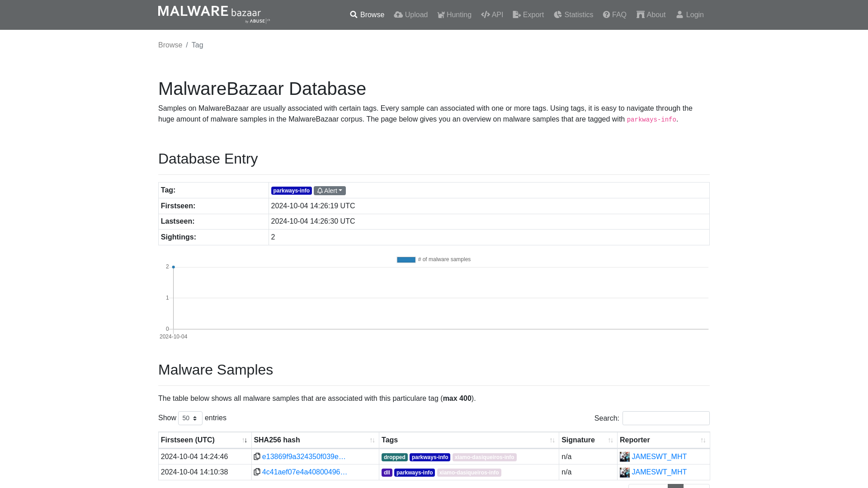The width and height of the screenshot is (868, 488).
Task: Click the Hunting navigation icon
Action: (x=441, y=14)
